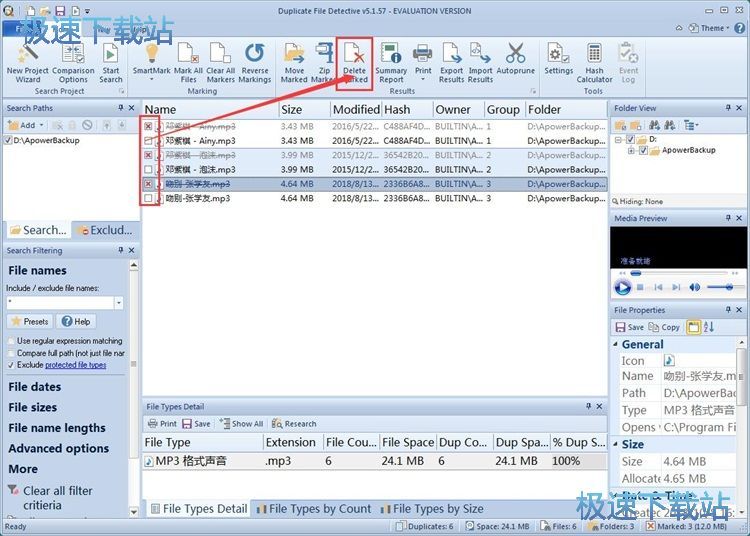The image size is (750, 536).
Task: Click Start Search icon
Action: pyautogui.click(x=110, y=63)
